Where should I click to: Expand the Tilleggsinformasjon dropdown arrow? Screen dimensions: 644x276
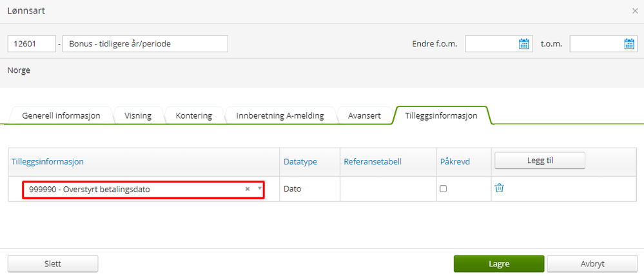260,188
